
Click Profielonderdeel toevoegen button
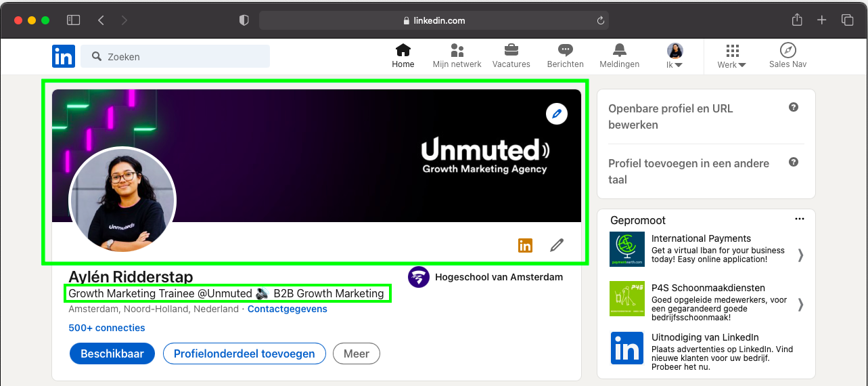(244, 353)
